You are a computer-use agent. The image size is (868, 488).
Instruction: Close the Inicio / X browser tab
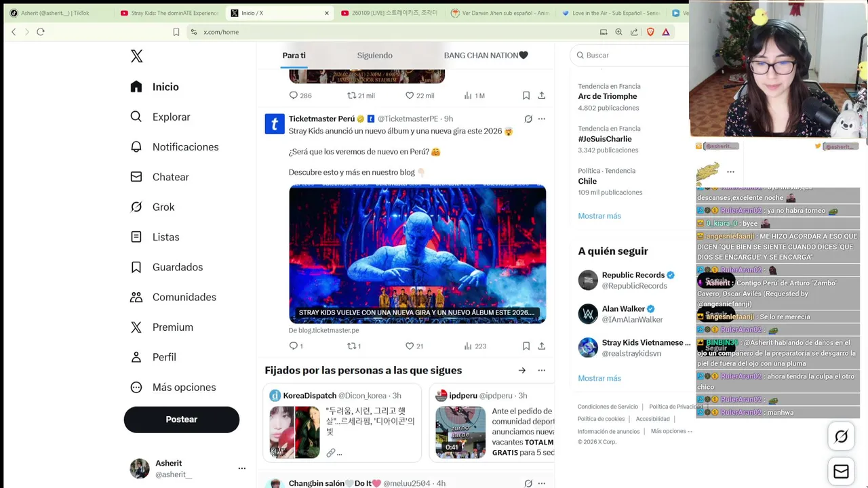pos(327,13)
